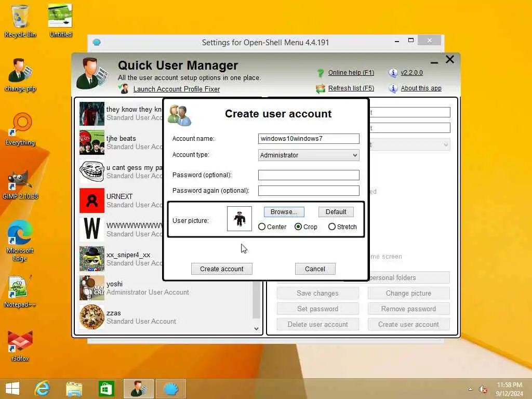Viewport: 532px width, 399px height.
Task: Select the Center picture radio button
Action: click(x=262, y=227)
